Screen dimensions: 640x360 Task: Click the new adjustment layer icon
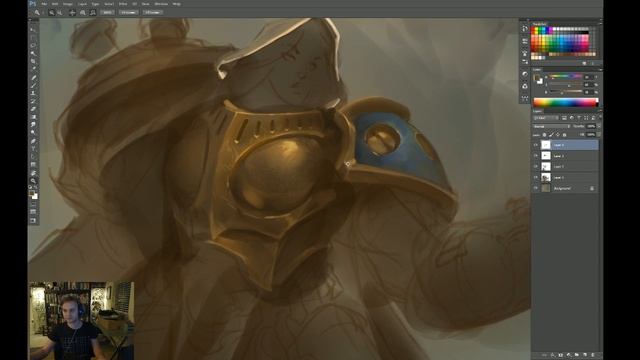click(x=569, y=355)
